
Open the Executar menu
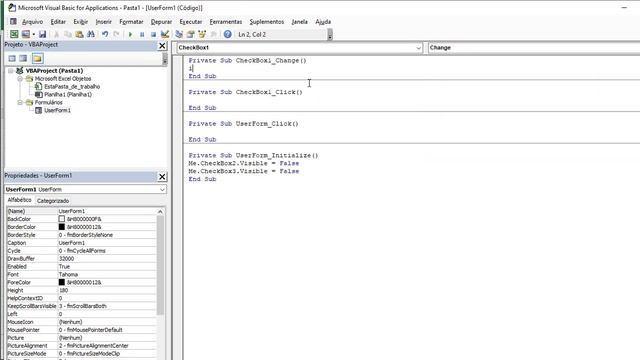pos(191,22)
